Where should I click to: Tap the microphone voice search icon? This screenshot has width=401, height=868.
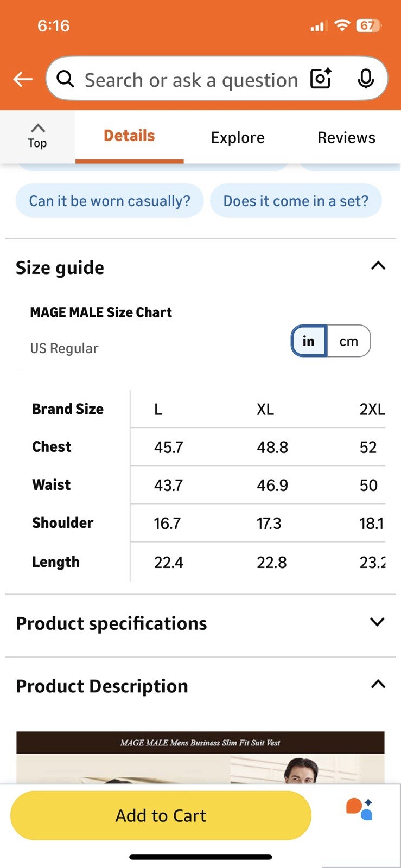(x=366, y=79)
